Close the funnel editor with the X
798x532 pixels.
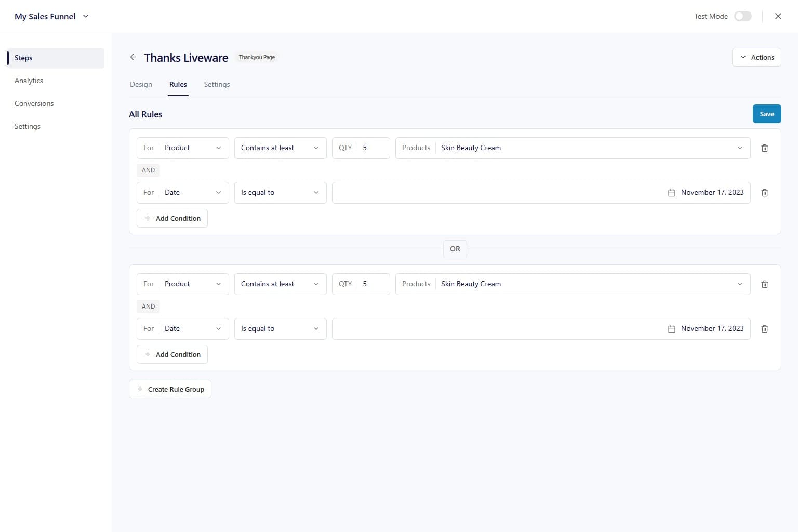(x=778, y=16)
